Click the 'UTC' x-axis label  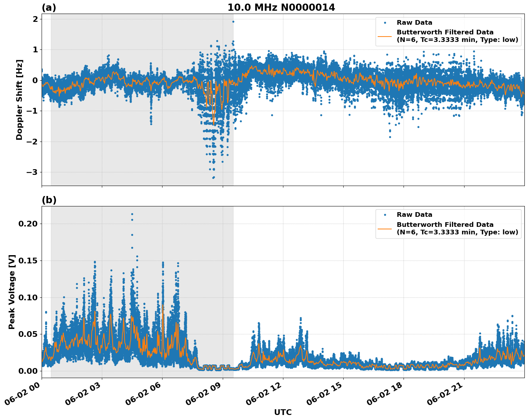pos(283,412)
